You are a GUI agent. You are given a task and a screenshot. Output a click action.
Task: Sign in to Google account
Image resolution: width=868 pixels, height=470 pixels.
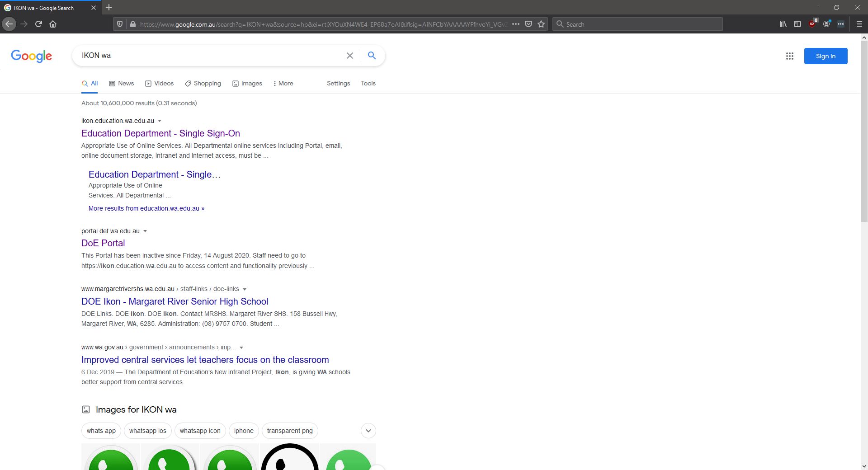(x=826, y=56)
